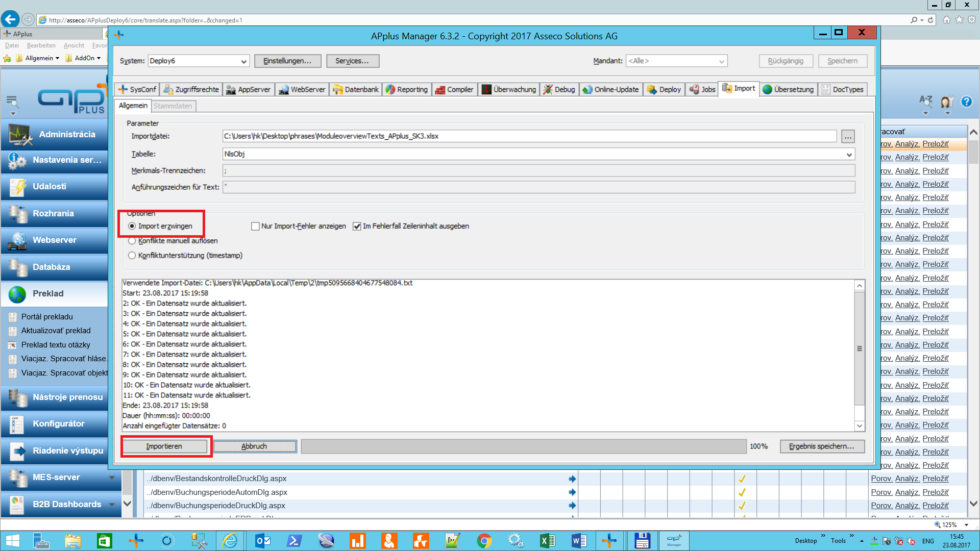
Task: Open the Einstellungen dialog button
Action: [287, 61]
